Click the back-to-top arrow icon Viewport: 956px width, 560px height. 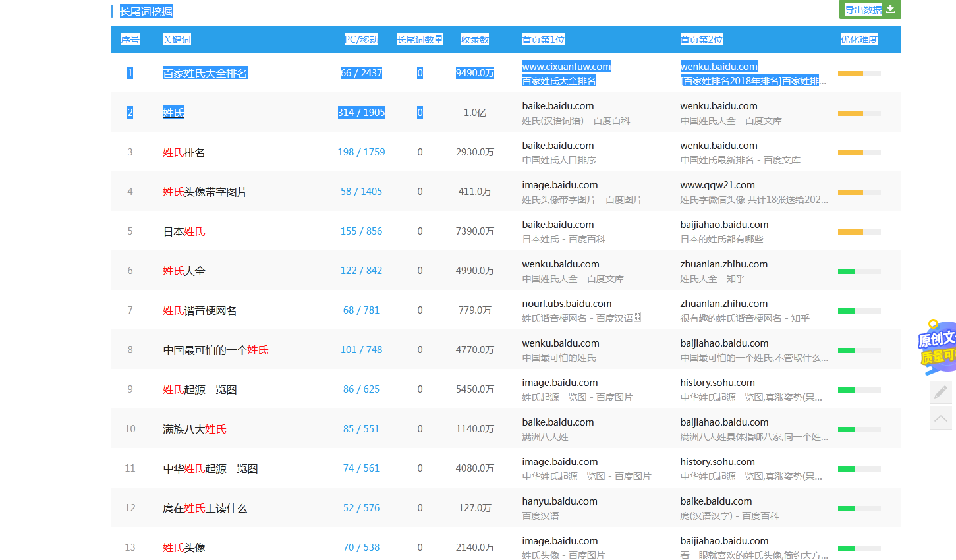pos(941,418)
